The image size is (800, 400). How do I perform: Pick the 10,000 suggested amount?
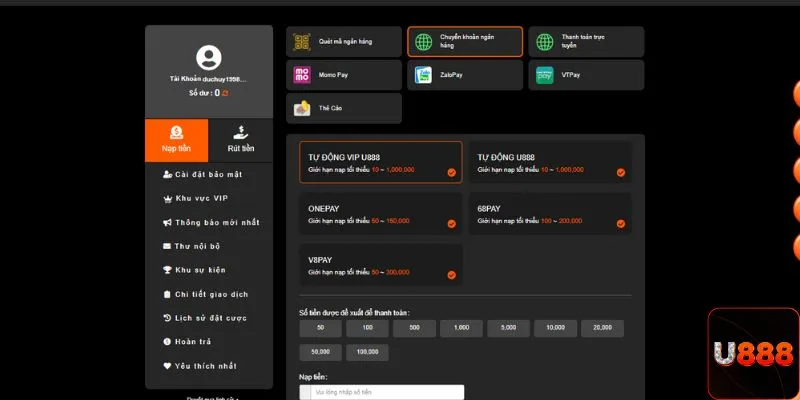tap(555, 328)
